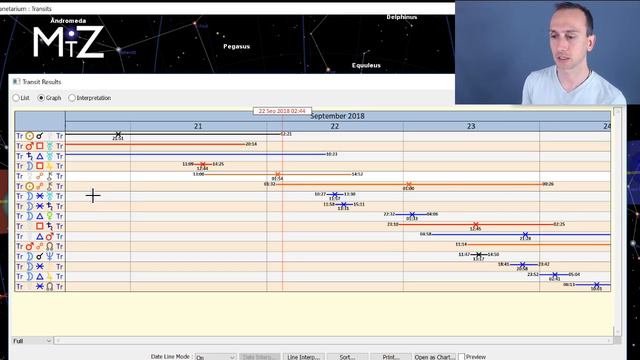
Task: Click the Moon glyph in the Moon square Jupiter row
Action: 29,166
